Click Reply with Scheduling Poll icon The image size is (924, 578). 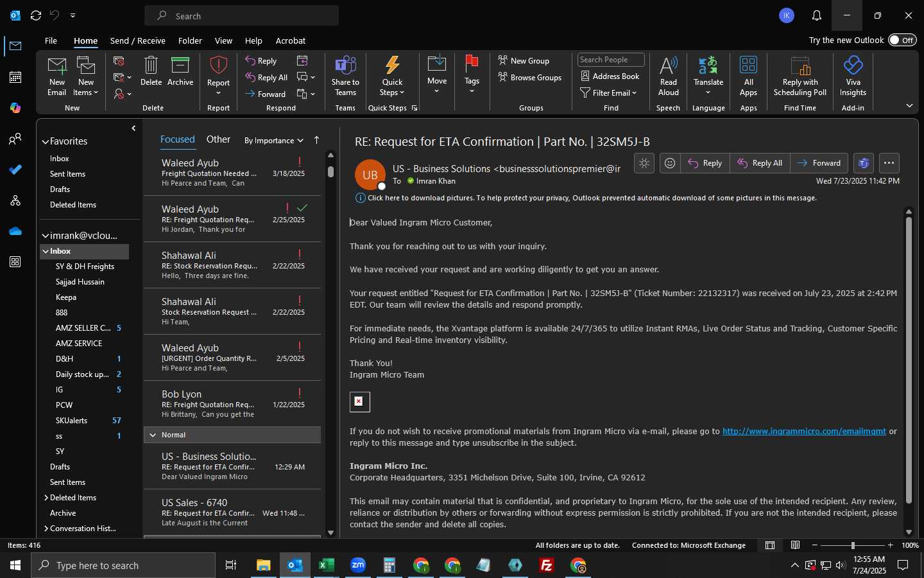tap(800, 66)
